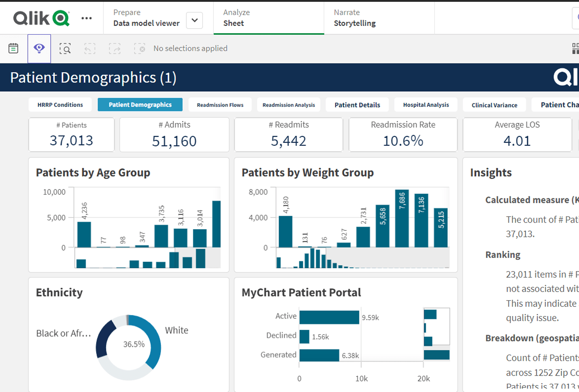Open the notes calendar icon
This screenshot has width=579, height=392.
click(x=13, y=47)
